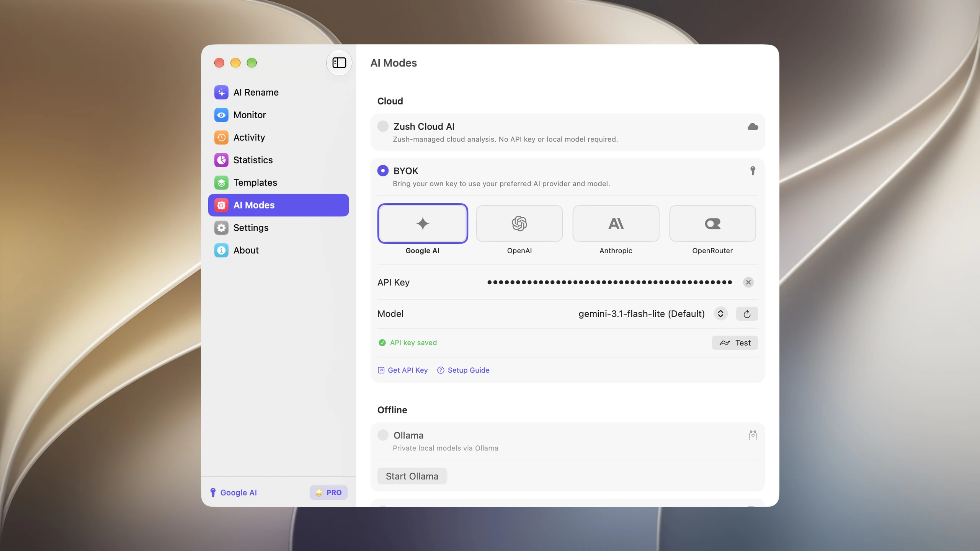Refresh the model list

746,314
